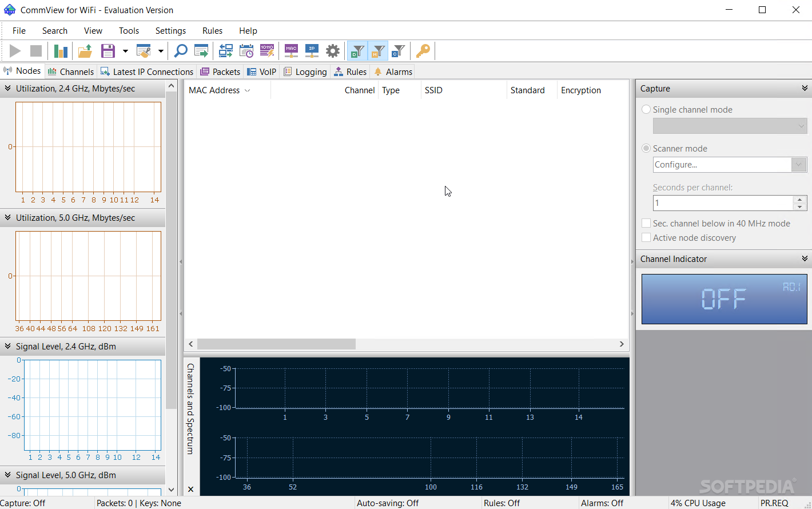The height and width of the screenshot is (509, 812).
Task: Increase seconds per channel with up arrow
Action: pos(800,199)
